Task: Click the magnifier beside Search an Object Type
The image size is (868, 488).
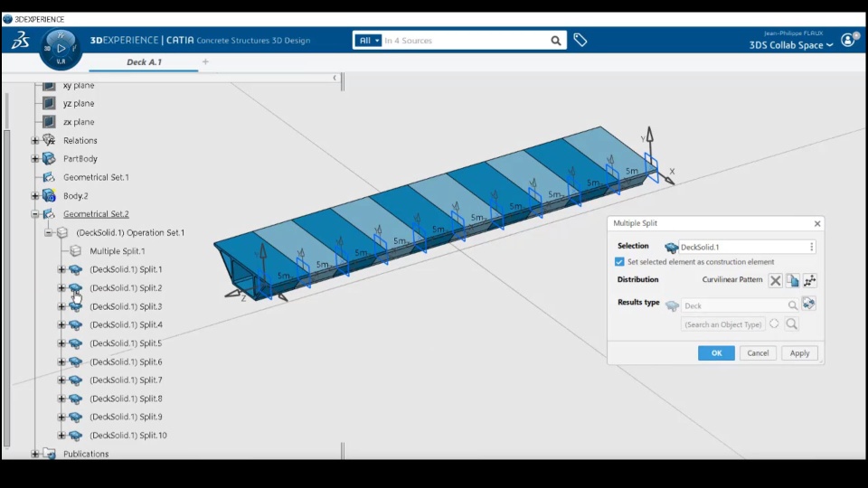Action: click(792, 324)
